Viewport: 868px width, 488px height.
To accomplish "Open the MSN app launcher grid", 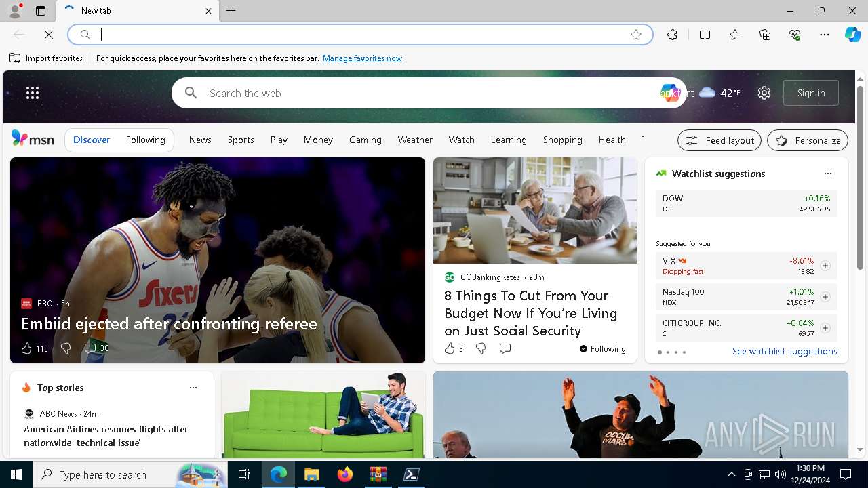I will 33,93.
